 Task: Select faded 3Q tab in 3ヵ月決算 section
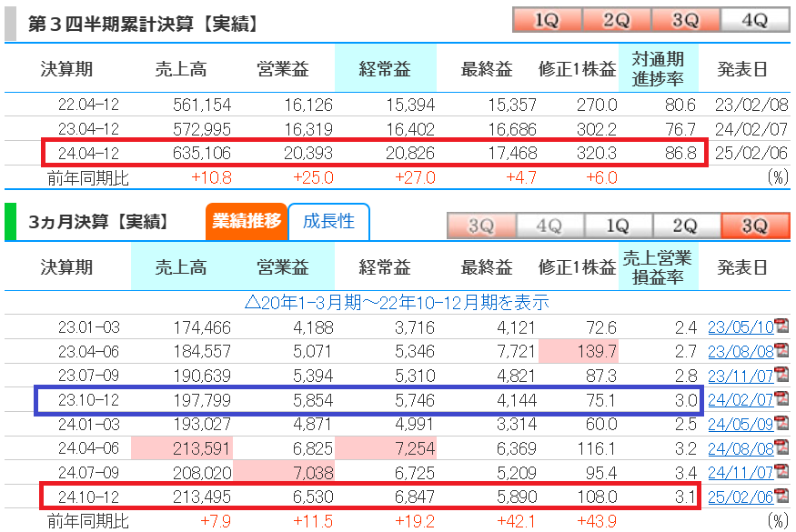pyautogui.click(x=481, y=226)
